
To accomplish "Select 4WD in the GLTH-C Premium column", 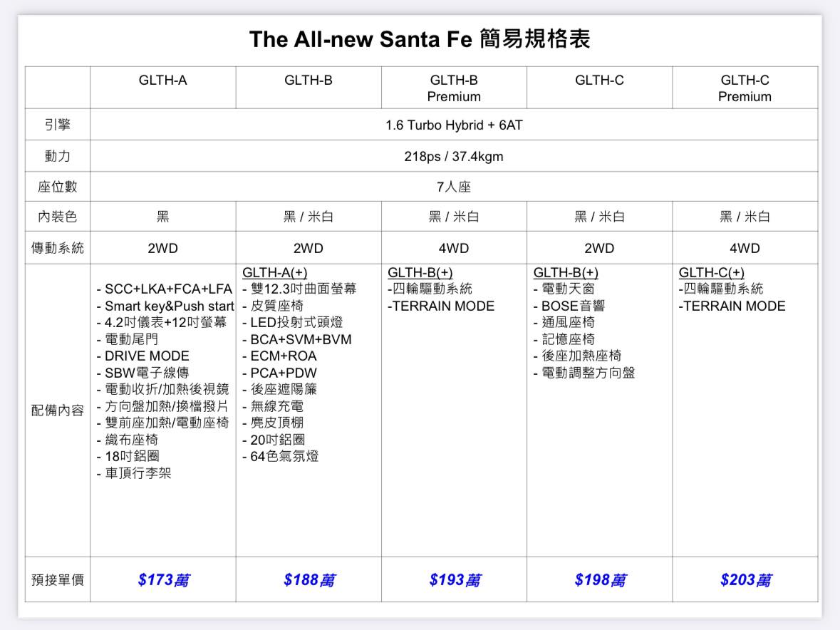I will 745,249.
